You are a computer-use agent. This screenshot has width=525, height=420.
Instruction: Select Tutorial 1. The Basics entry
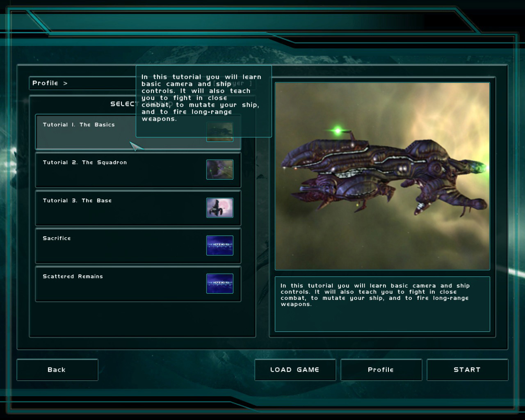pyautogui.click(x=138, y=132)
